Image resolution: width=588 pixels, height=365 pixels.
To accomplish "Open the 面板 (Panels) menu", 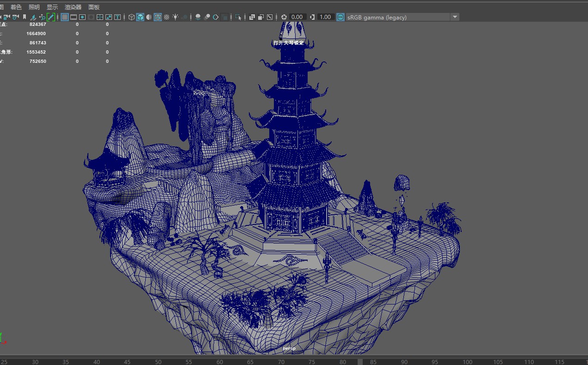I will (x=94, y=7).
